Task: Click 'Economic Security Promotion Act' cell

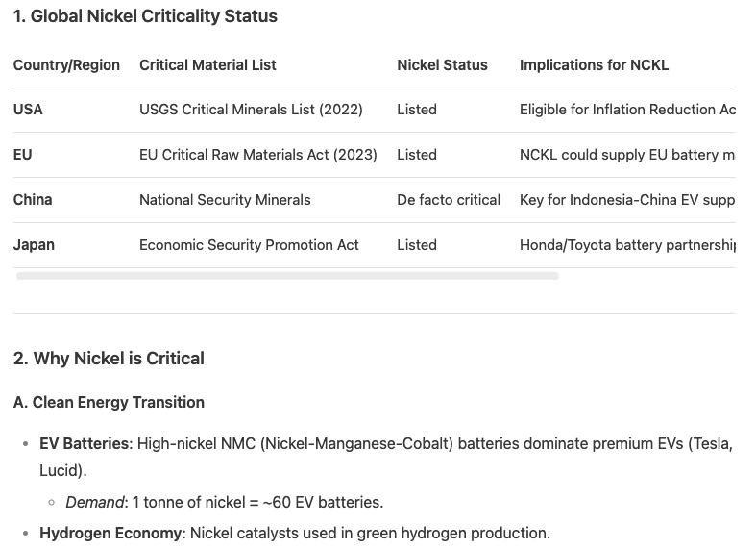Action: coord(249,245)
